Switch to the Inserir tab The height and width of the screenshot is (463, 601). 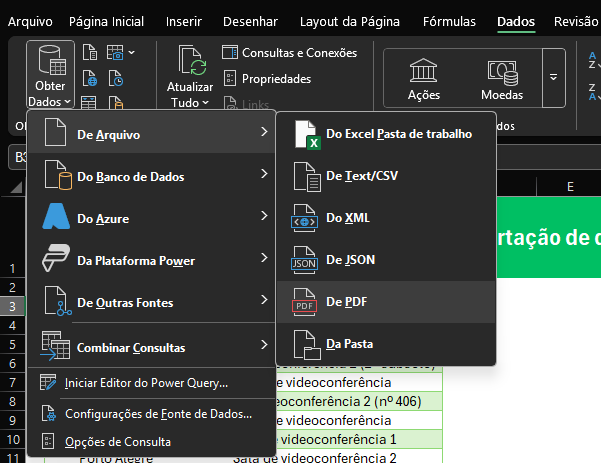coord(184,21)
